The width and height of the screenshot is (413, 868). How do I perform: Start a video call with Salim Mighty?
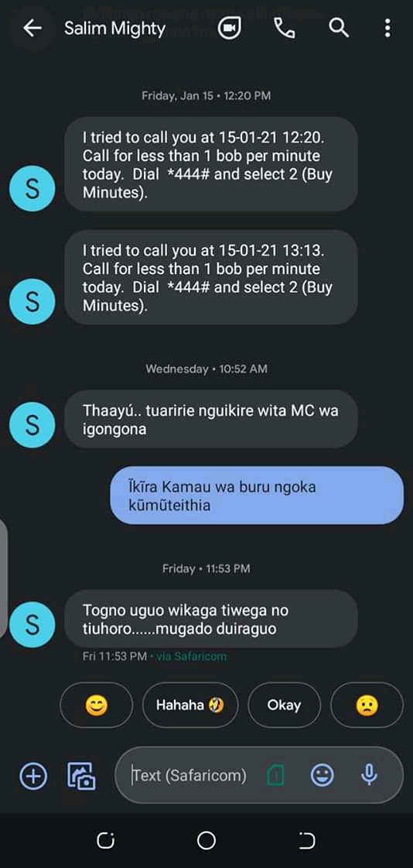click(229, 28)
